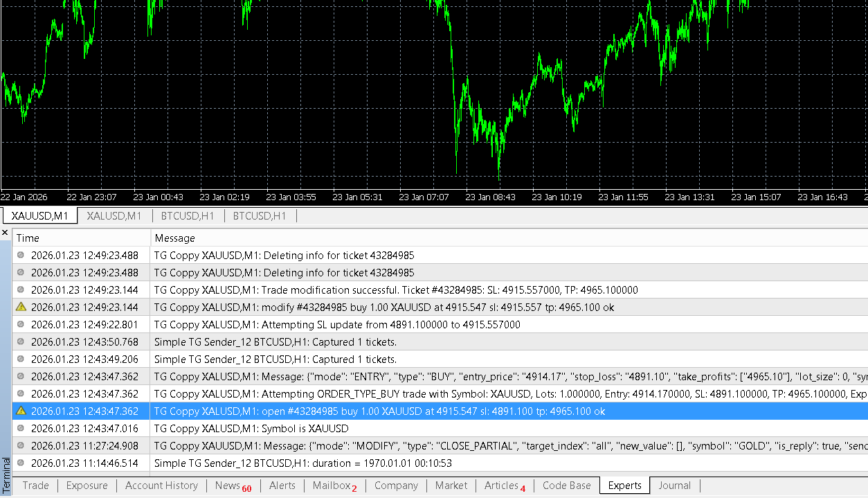Screen dimensions: 868x498
Task: Click the info icon on the Attempting SL update row
Action: click(x=21, y=324)
